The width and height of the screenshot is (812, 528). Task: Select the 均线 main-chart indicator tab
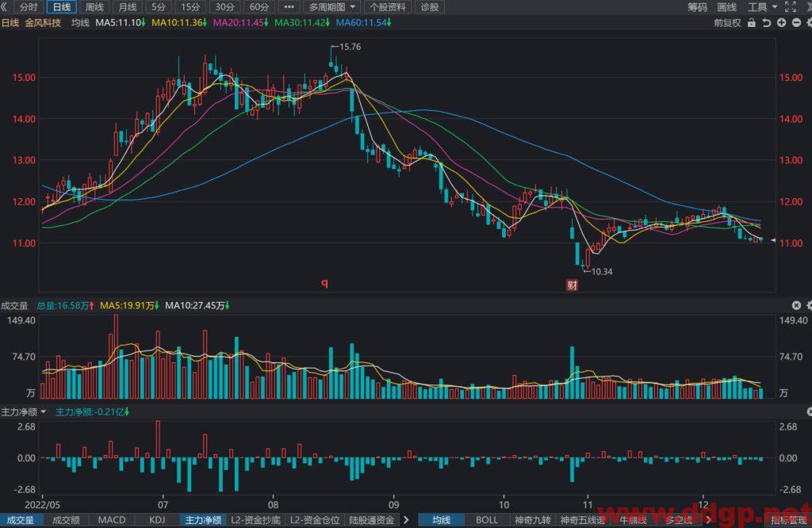pyautogui.click(x=441, y=520)
